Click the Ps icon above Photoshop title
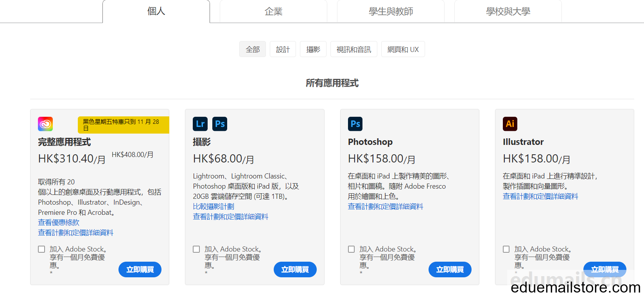This screenshot has height=298, width=644. click(355, 124)
